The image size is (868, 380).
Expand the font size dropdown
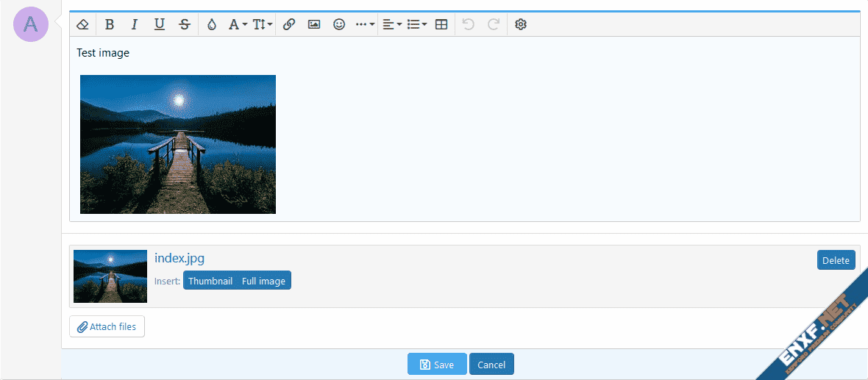pyautogui.click(x=263, y=24)
